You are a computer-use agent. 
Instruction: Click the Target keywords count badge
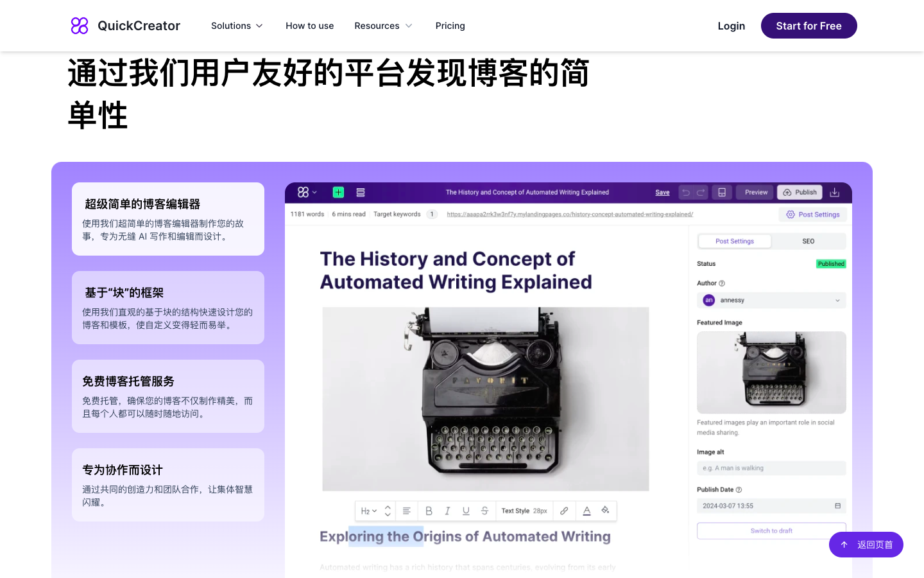point(432,215)
